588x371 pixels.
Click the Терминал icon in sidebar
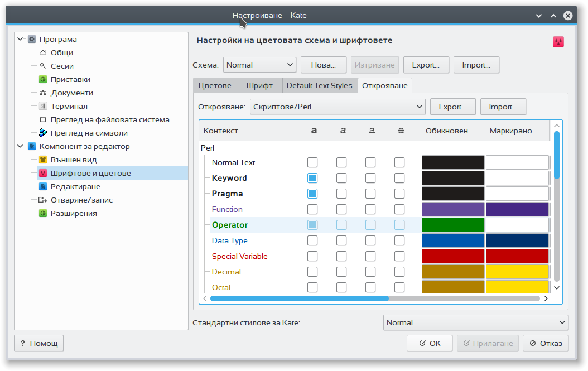click(43, 106)
